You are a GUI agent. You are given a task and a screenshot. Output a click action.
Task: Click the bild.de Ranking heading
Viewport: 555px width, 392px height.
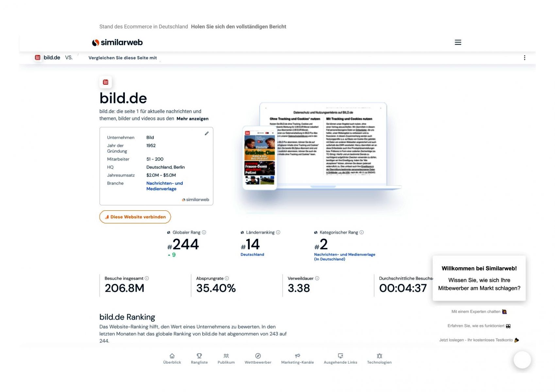(x=127, y=317)
